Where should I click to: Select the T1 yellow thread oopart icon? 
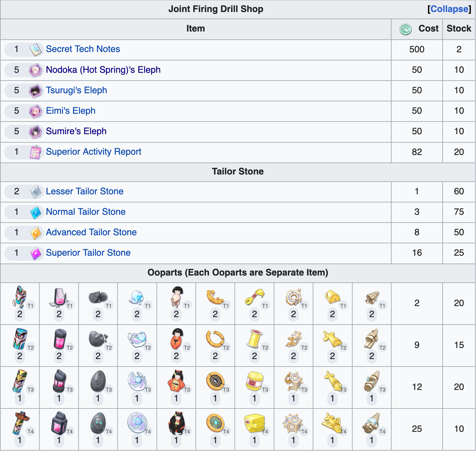point(254,297)
